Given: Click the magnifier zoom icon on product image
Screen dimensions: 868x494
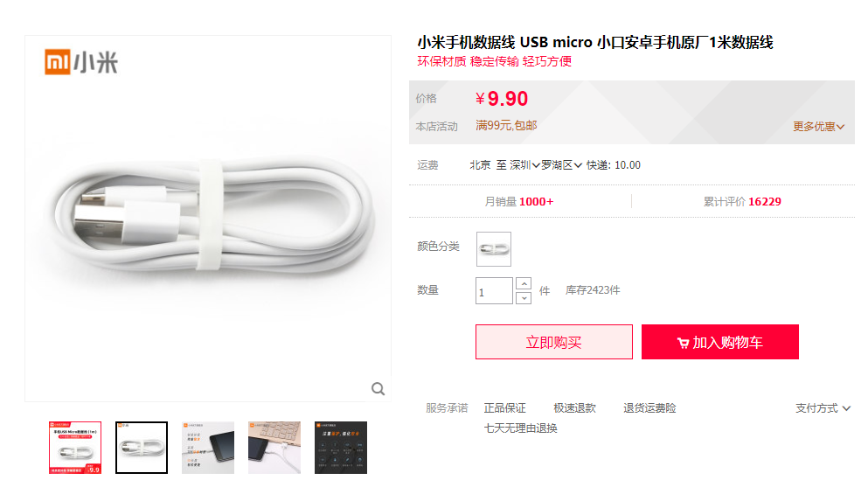Looking at the screenshot, I should coord(378,389).
